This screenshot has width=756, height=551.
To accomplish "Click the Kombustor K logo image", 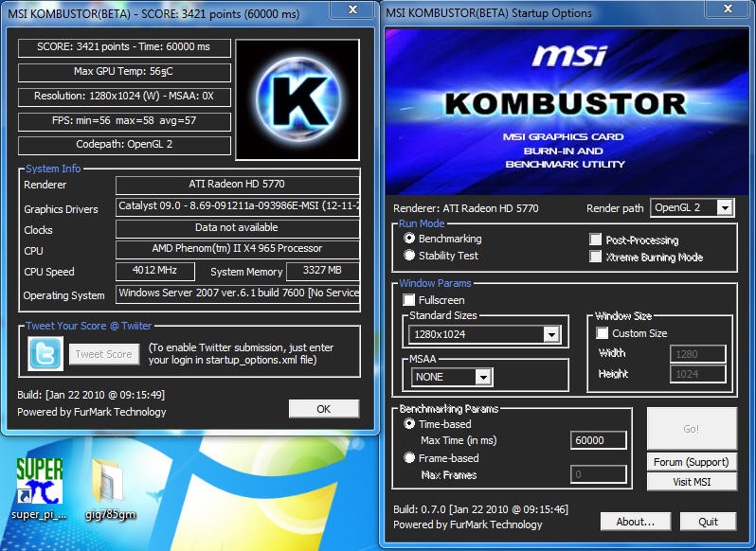I will 297,99.
